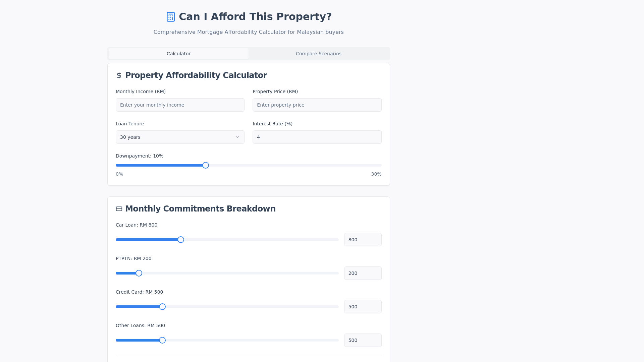This screenshot has height=362, width=644.
Task: Click the PTPTN slider handle
Action: 139,273
